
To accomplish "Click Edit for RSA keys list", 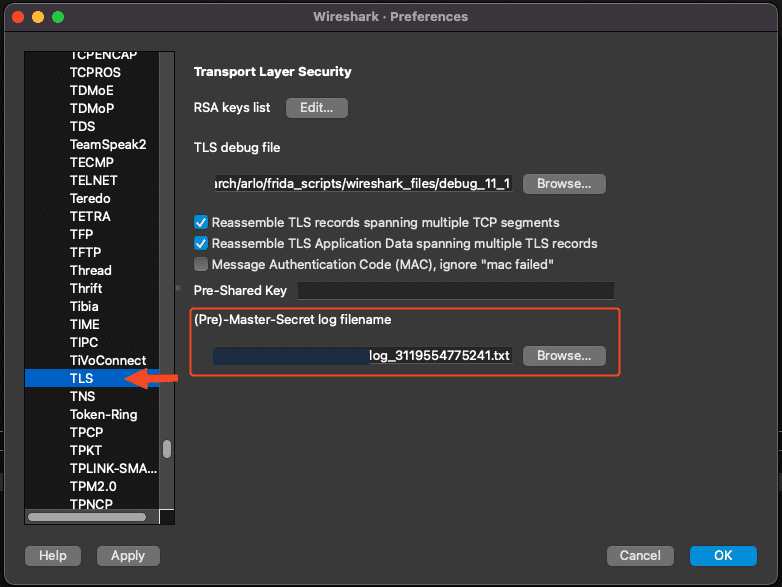I will pos(316,108).
